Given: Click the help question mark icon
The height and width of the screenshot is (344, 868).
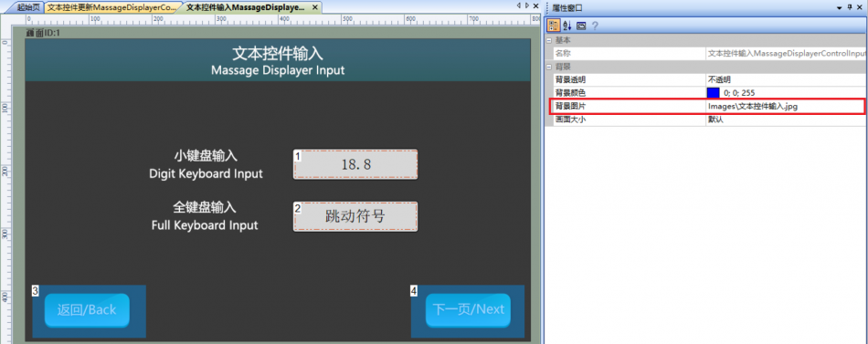Looking at the screenshot, I should 595,26.
